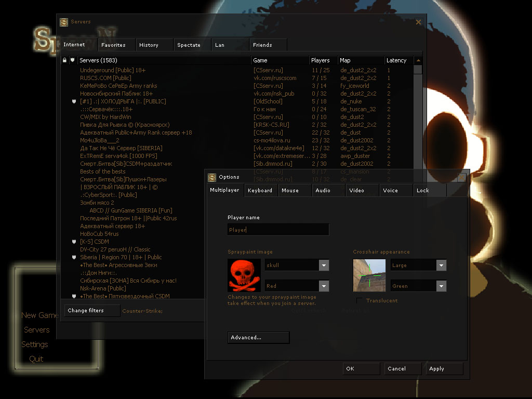Open the Audio options tab
Viewport: 532px width, 399px height.
[328, 190]
